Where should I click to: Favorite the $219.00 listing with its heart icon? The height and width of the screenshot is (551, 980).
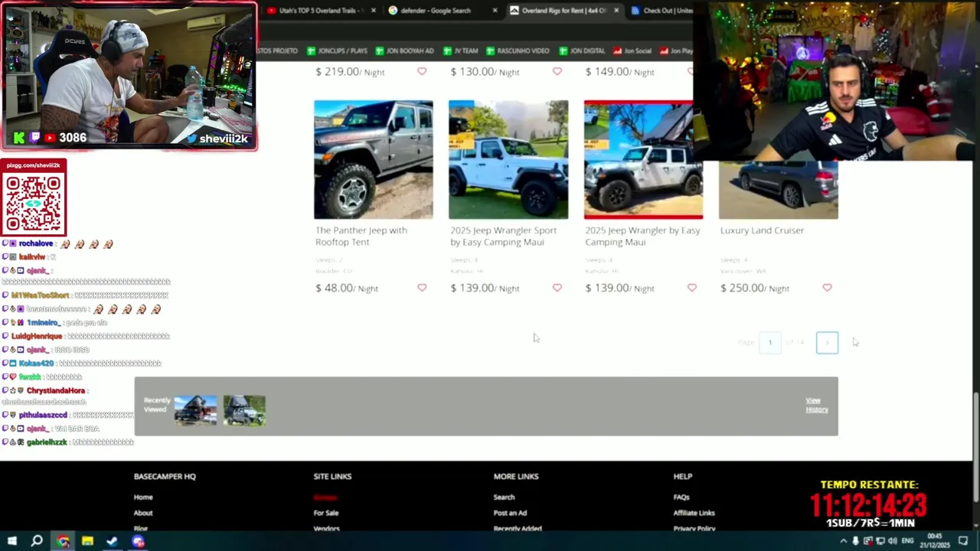[422, 71]
